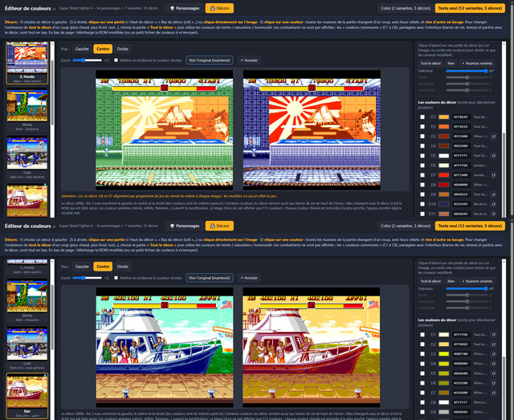Switch to the Personnages tab in the upper header
Screen dimensions: 514x420
click(x=185, y=8)
